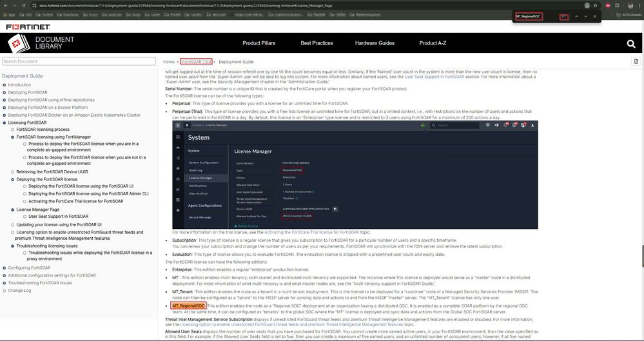Open Deploying FortiSOAR Docker on Amazon Kubernetes
Screen dimensions: 644x341
74,115
